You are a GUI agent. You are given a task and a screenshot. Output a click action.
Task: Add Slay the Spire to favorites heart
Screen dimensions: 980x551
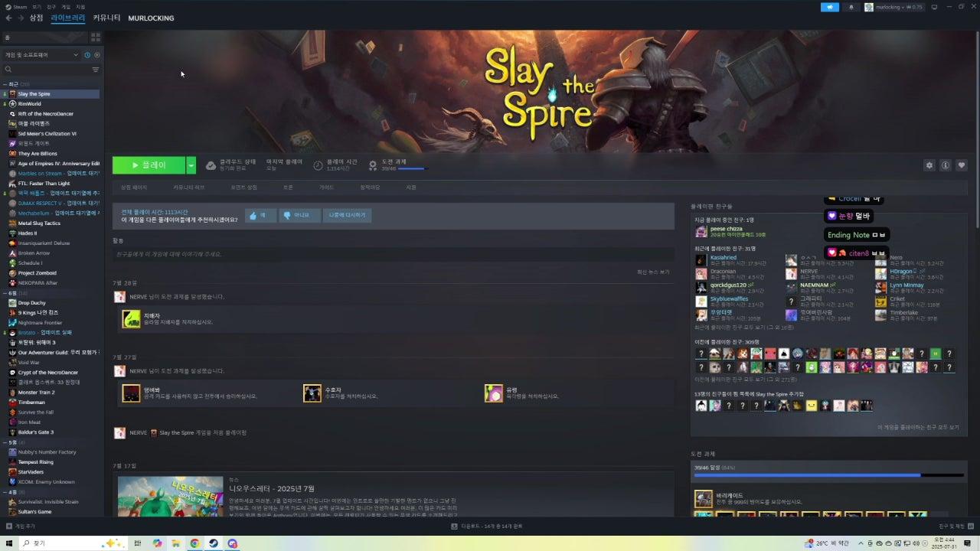click(962, 165)
